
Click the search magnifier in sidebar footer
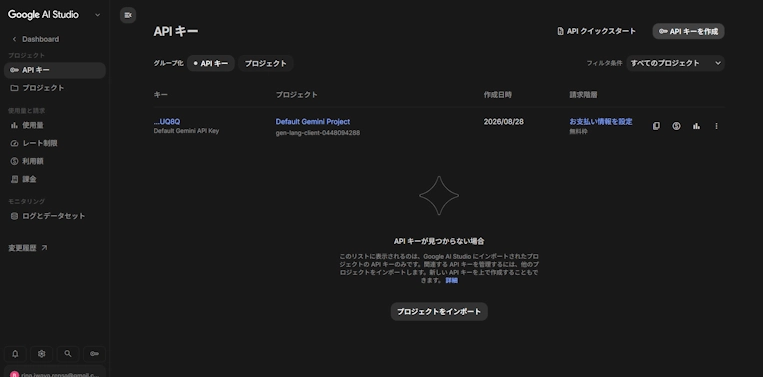point(68,354)
